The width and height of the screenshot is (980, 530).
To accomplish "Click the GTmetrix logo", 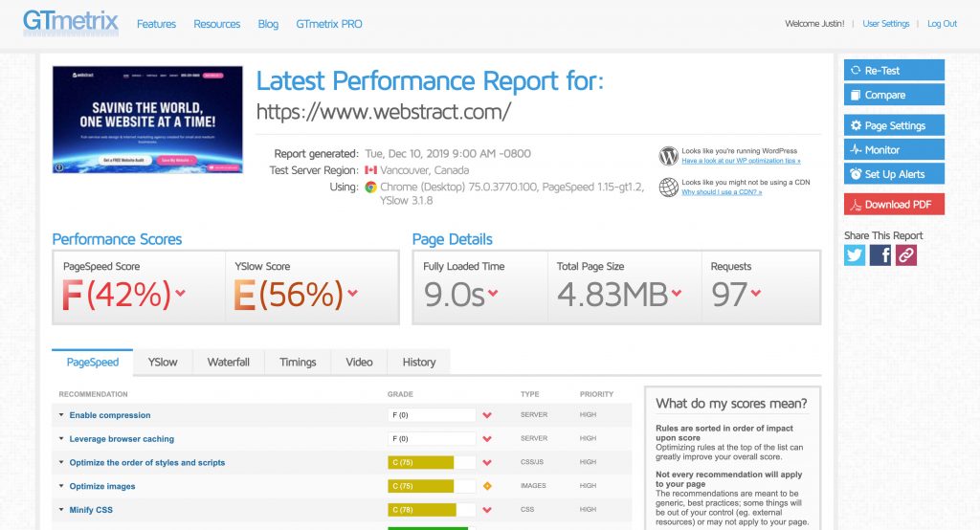I will click(71, 23).
